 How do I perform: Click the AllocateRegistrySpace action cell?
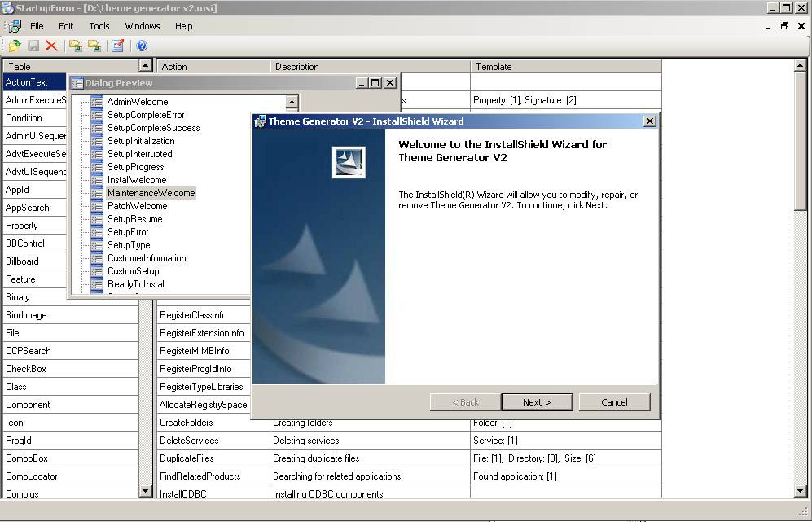[x=204, y=405]
